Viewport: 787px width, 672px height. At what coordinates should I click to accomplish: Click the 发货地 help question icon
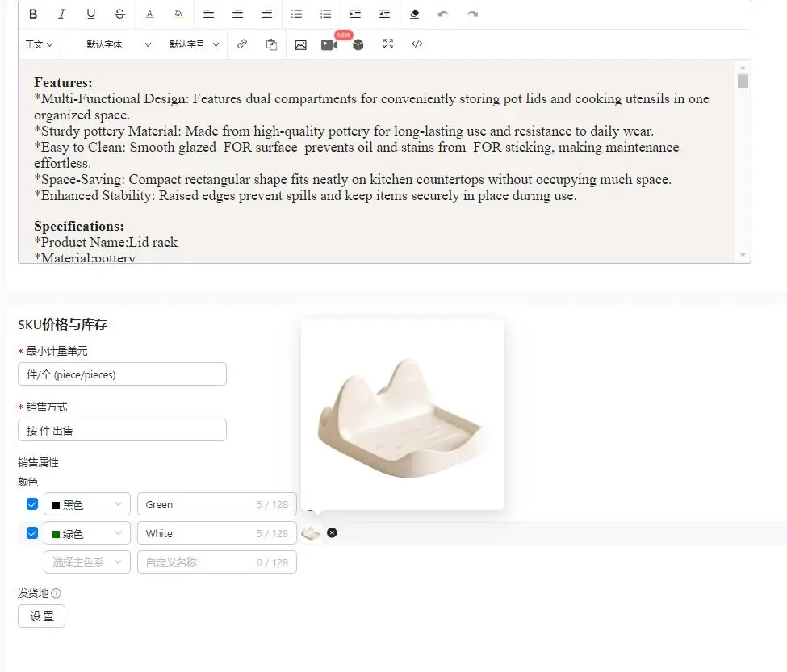(57, 593)
